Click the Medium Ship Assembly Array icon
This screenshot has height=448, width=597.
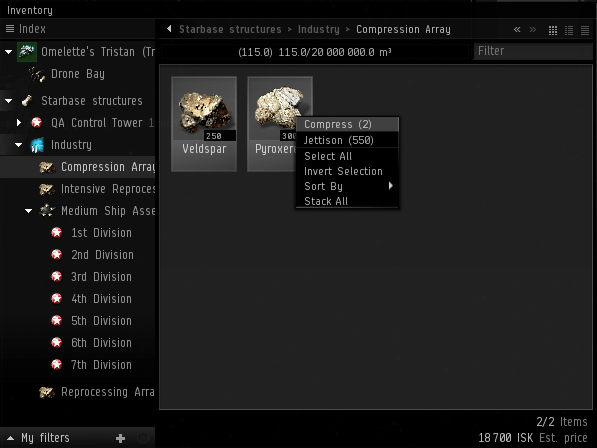pyautogui.click(x=47, y=210)
